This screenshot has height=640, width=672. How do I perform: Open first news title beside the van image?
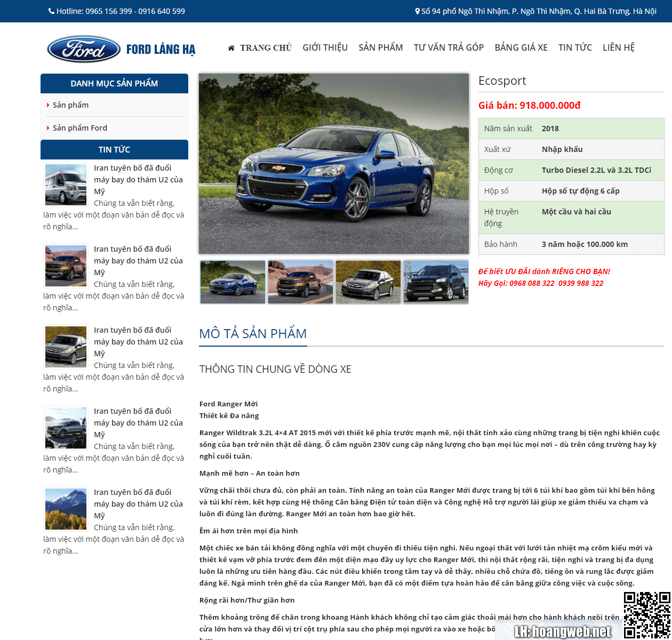(138, 180)
